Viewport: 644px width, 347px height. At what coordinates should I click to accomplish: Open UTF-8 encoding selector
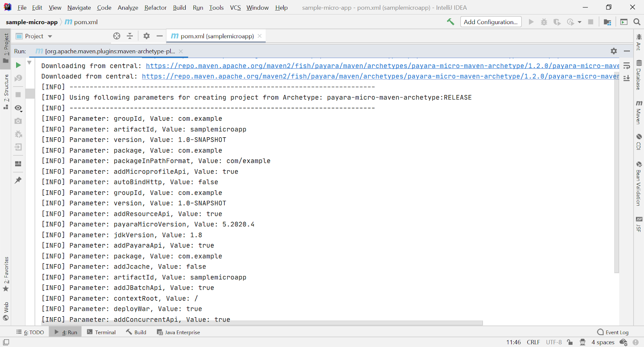pyautogui.click(x=554, y=342)
